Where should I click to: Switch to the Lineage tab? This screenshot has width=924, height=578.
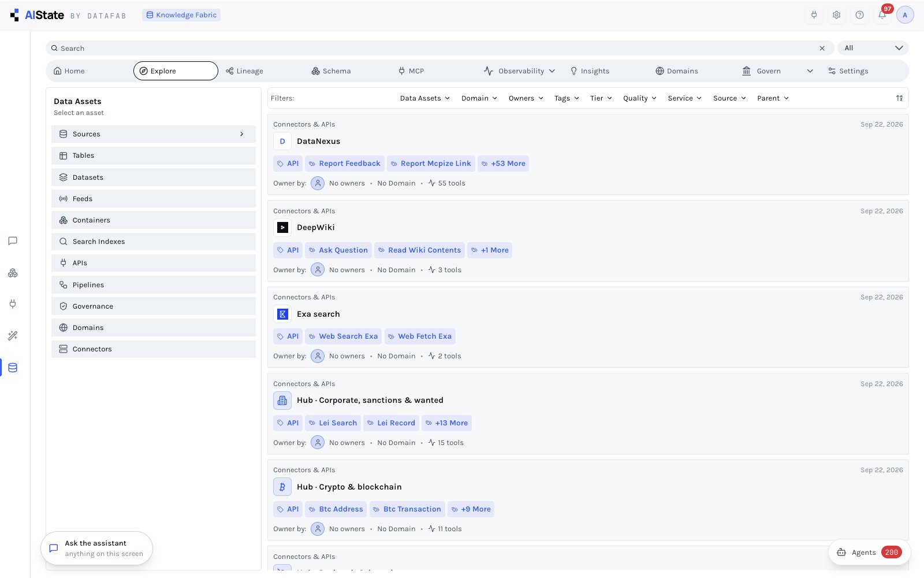pos(244,71)
